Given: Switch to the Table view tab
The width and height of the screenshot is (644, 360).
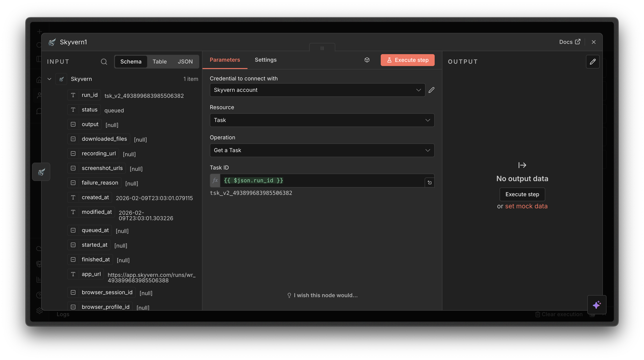Looking at the screenshot, I should (160, 61).
